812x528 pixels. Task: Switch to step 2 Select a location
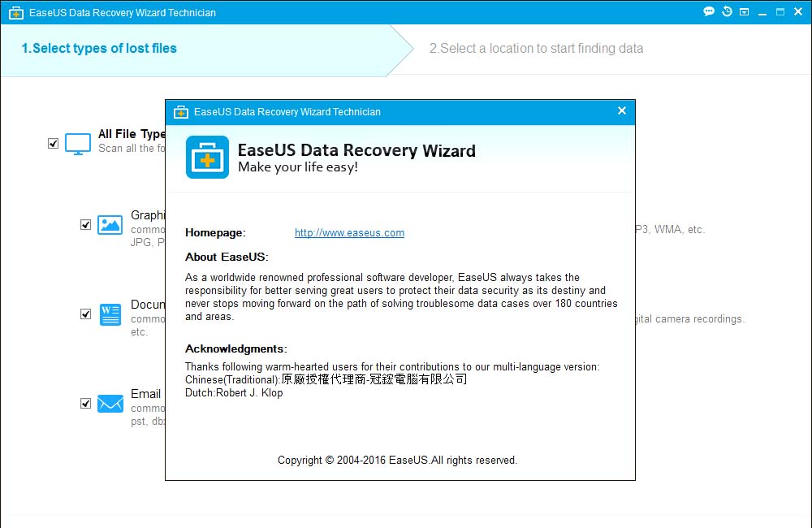537,49
